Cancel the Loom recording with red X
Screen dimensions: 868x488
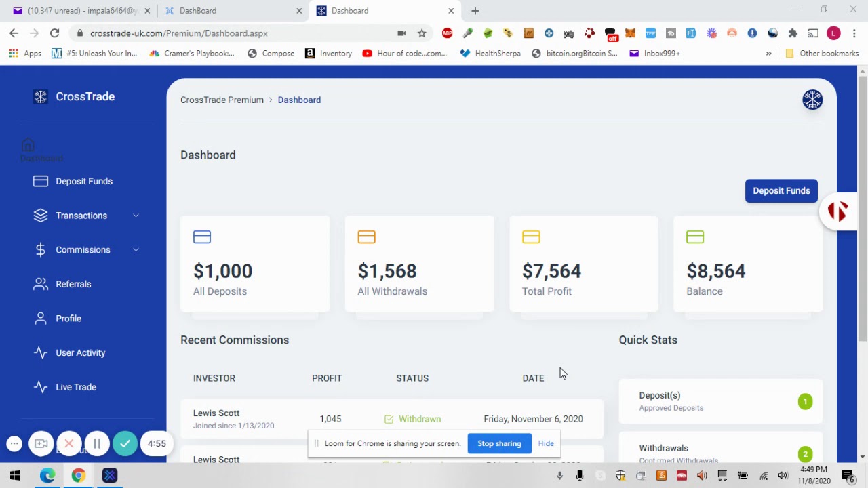point(69,444)
